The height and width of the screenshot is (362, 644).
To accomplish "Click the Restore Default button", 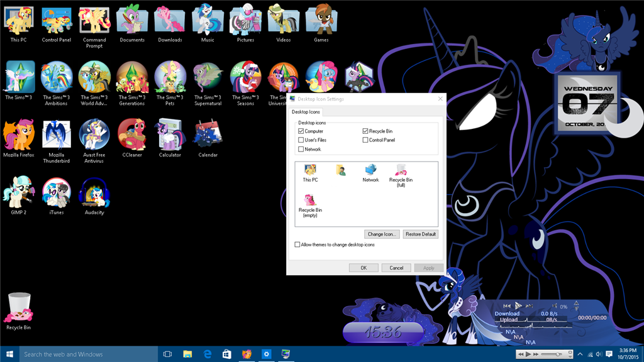I will click(x=421, y=234).
